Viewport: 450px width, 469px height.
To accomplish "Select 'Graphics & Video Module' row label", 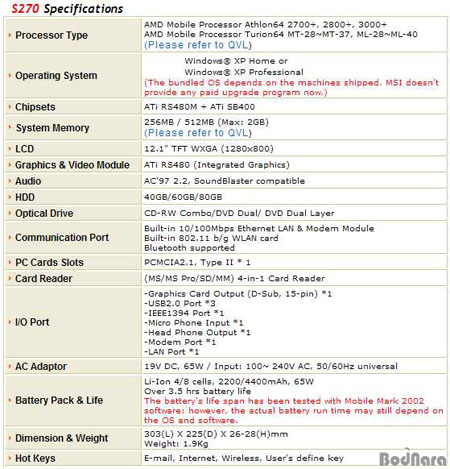I will click(72, 165).
